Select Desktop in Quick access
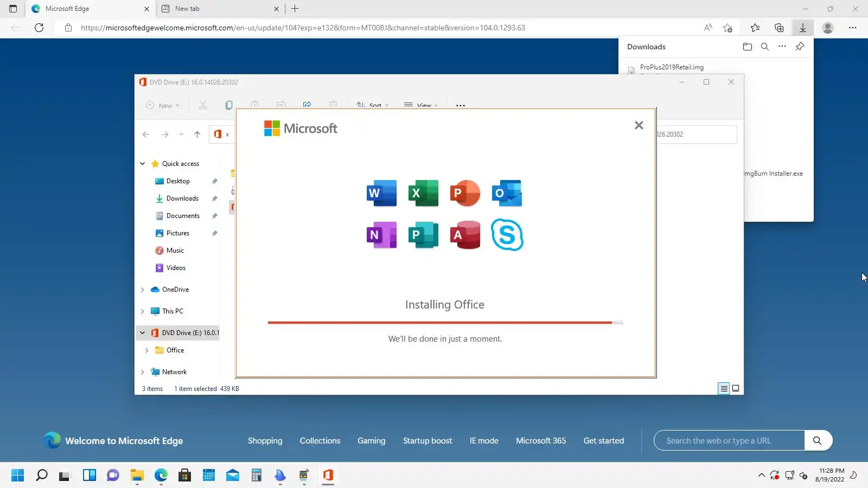Screen dimensions: 868x488 click(x=178, y=181)
